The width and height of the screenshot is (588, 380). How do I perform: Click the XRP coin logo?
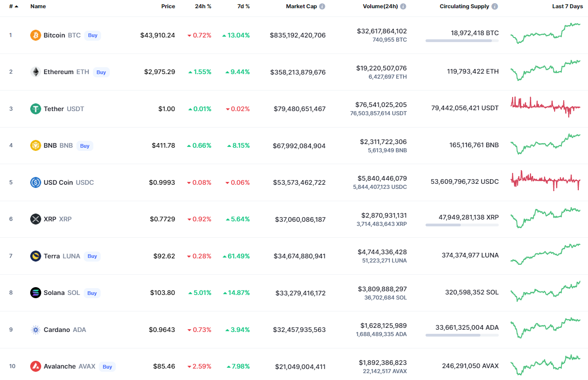coord(36,219)
